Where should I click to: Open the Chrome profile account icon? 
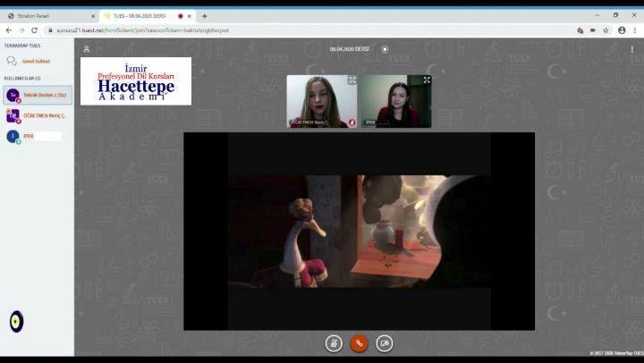tap(622, 30)
